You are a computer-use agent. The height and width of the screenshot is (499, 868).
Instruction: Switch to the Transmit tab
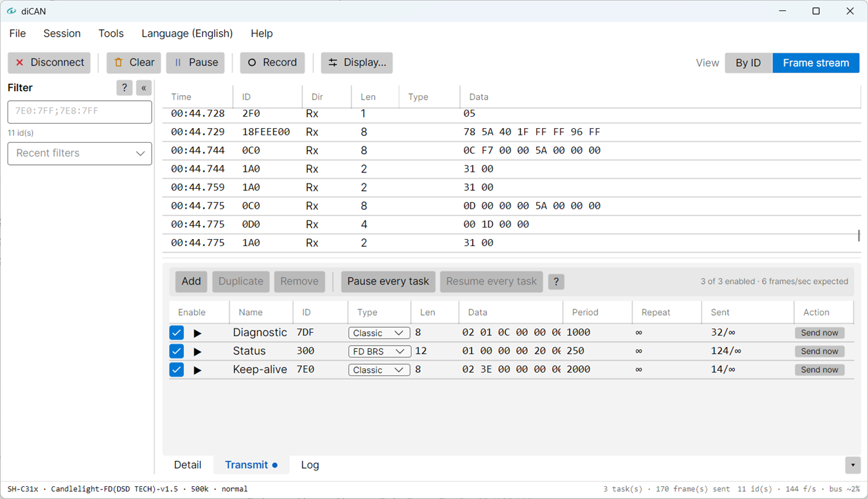point(251,465)
